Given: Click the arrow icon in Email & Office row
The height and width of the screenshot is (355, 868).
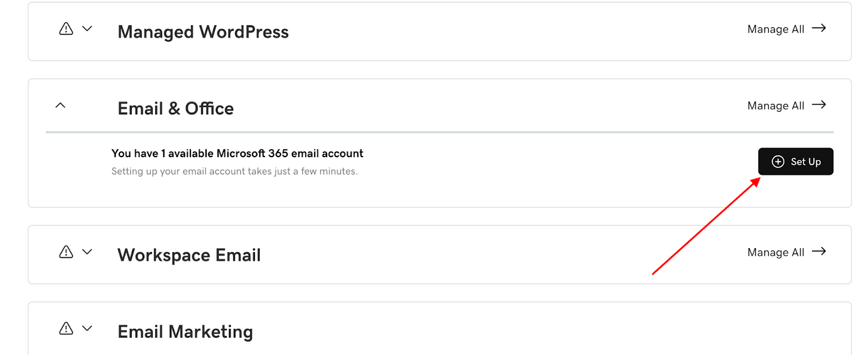Looking at the screenshot, I should [x=819, y=105].
